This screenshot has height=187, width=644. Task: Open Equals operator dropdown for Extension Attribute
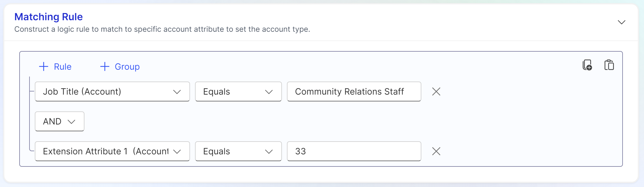pyautogui.click(x=238, y=151)
